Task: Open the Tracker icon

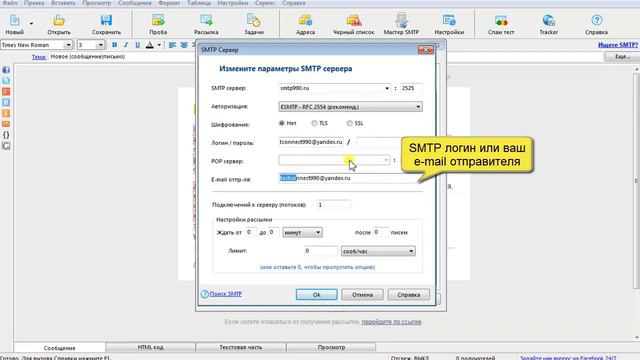Action: [549, 24]
